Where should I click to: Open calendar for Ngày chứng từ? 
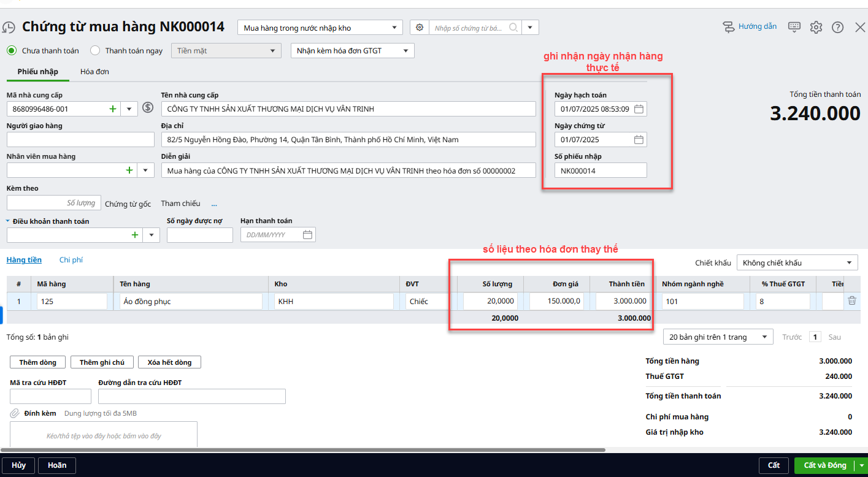(639, 140)
